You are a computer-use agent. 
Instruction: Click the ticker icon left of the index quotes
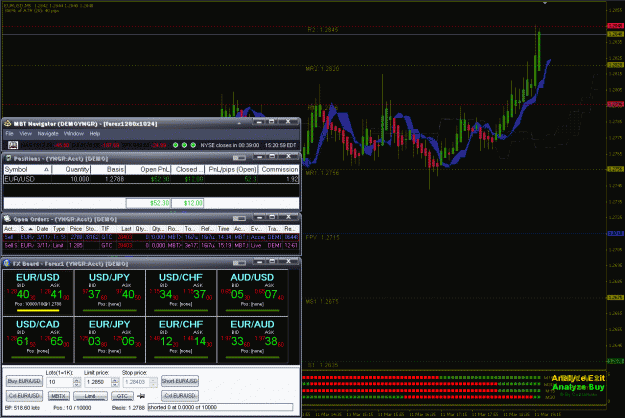pos(13,145)
